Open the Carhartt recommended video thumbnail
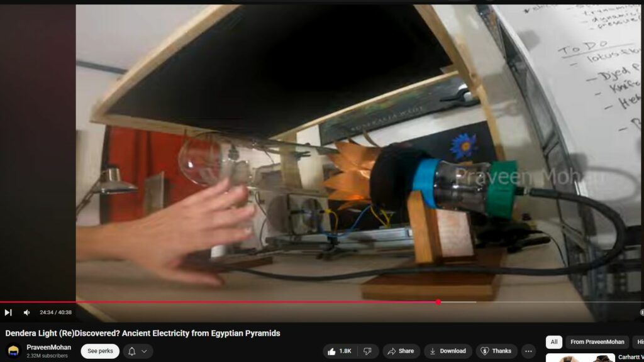Screen dimensions: 644x362 pyautogui.click(x=580, y=358)
